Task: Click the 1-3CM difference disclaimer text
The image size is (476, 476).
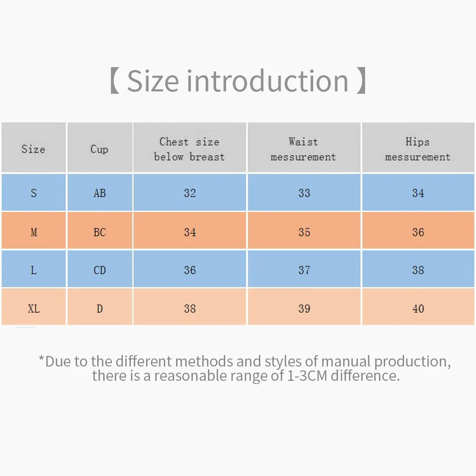Action: [245, 368]
